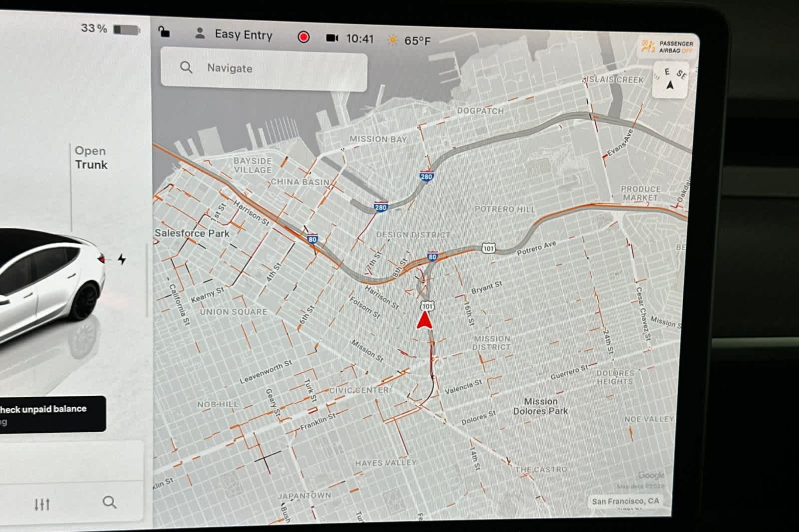The width and height of the screenshot is (799, 532).
Task: Tap the MISSION DISTRICT label
Action: click(491, 343)
